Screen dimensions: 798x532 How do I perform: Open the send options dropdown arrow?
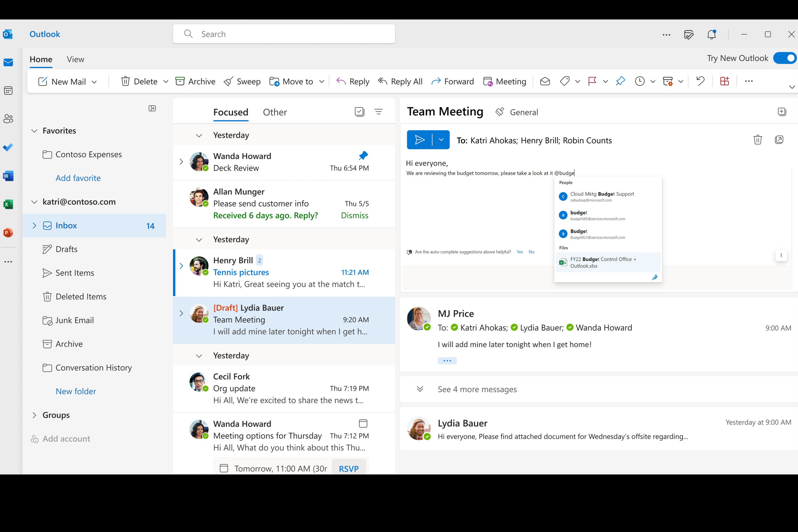coord(441,140)
